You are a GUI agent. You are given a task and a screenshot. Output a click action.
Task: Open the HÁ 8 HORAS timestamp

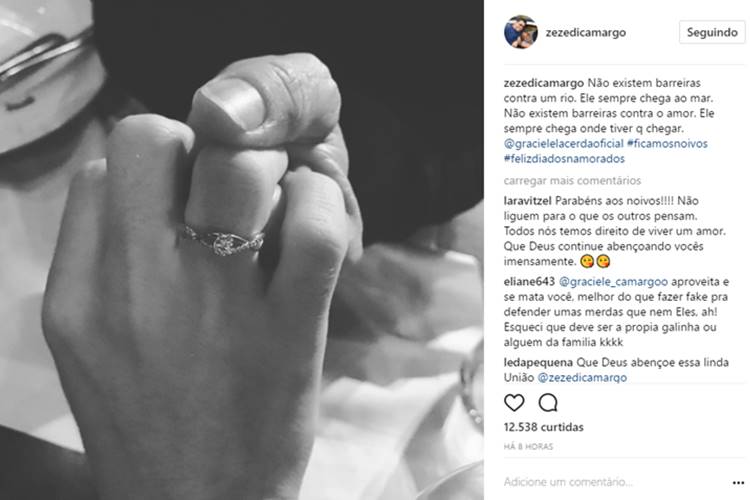(528, 446)
